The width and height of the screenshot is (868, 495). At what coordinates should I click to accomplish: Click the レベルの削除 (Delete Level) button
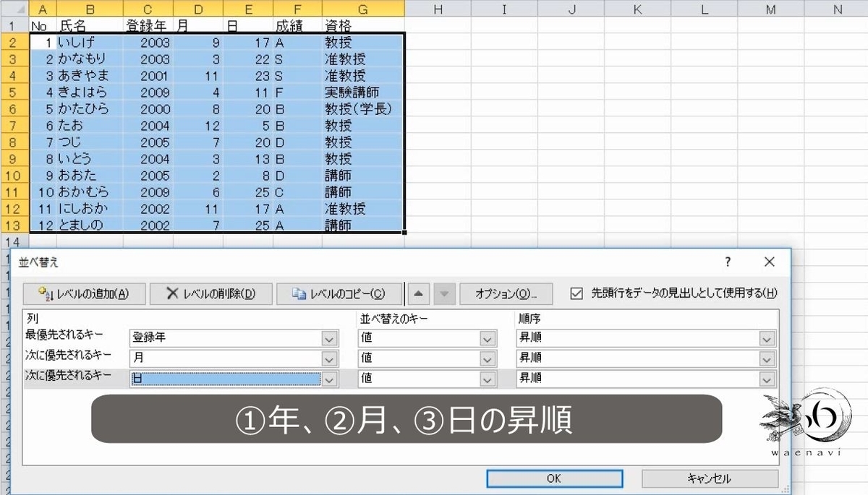pyautogui.click(x=211, y=293)
